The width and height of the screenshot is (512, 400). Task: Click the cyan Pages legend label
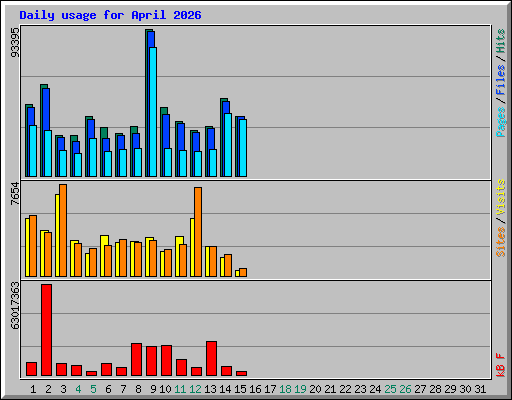[x=500, y=122]
